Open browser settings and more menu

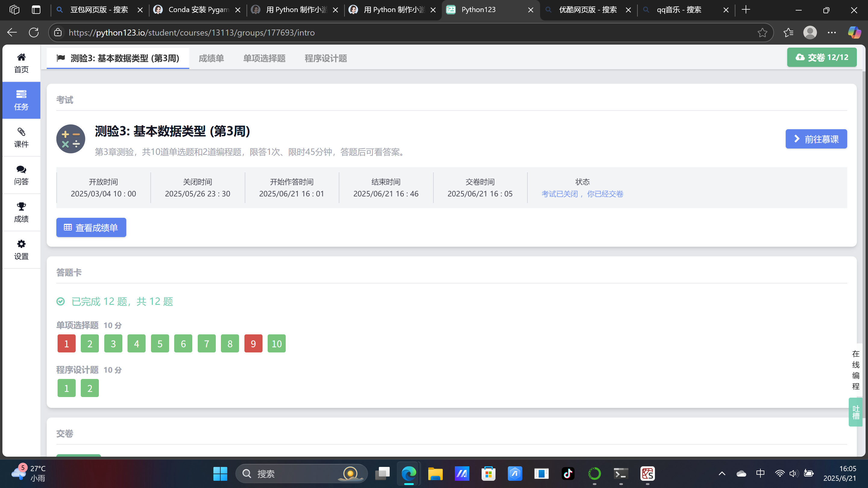click(x=832, y=33)
